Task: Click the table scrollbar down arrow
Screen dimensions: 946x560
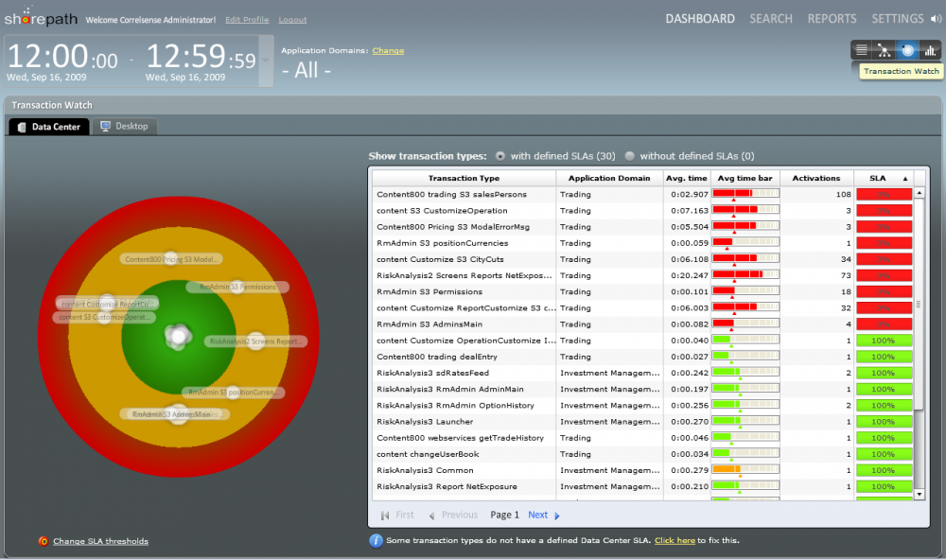Action: pyautogui.click(x=919, y=494)
